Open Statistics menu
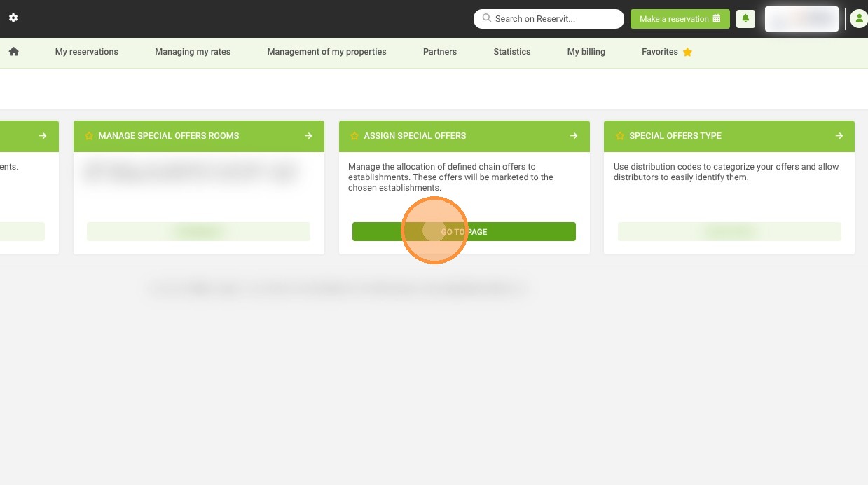 512,52
